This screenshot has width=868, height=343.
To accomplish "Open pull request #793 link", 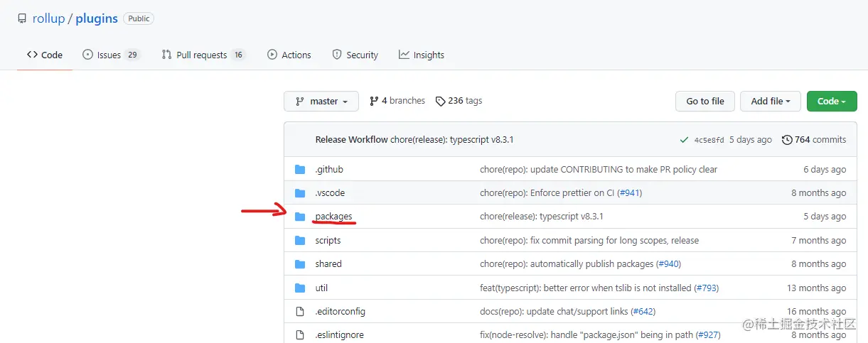I will (707, 288).
